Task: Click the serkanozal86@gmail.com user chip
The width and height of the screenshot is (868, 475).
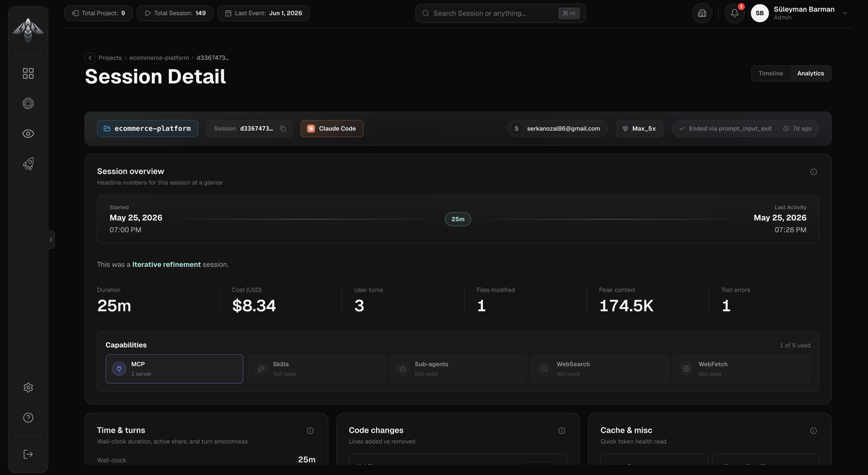Action: pos(557,129)
